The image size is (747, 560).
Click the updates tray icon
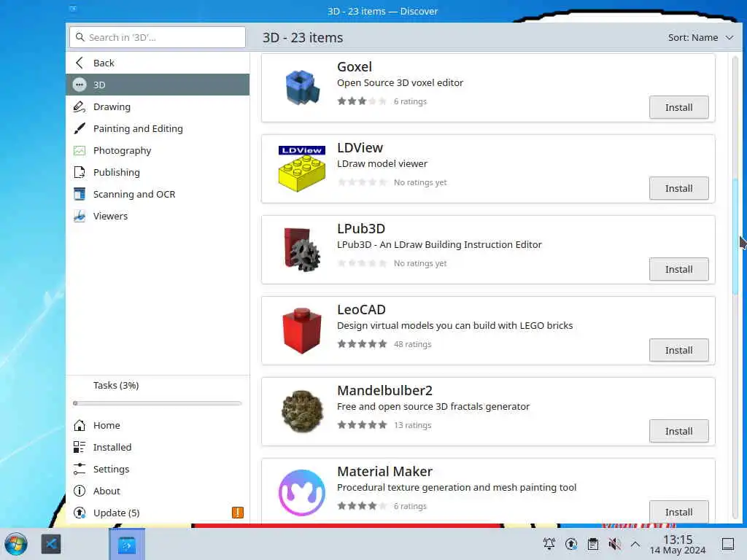coord(571,544)
